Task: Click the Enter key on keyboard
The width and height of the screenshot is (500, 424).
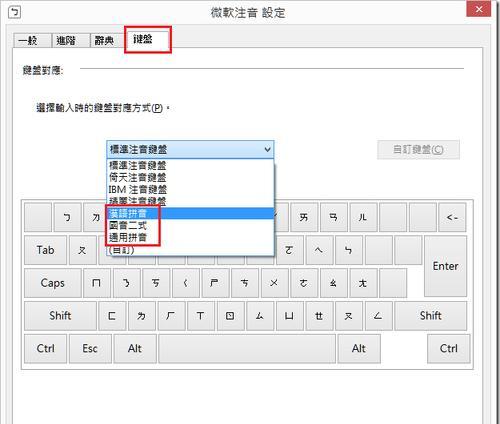Action: coord(446,266)
